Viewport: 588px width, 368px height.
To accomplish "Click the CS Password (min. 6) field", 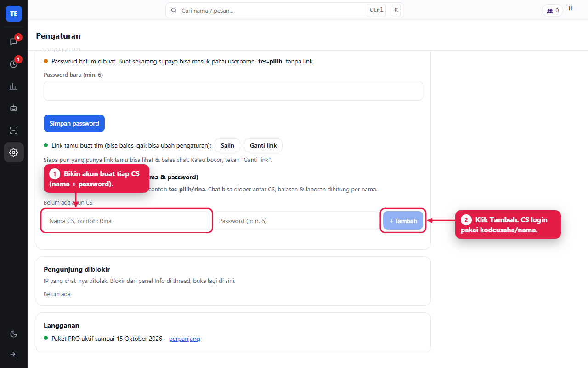I will click(296, 221).
